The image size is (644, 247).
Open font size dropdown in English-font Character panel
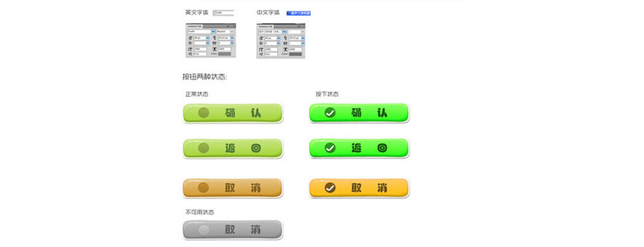[x=208, y=38]
